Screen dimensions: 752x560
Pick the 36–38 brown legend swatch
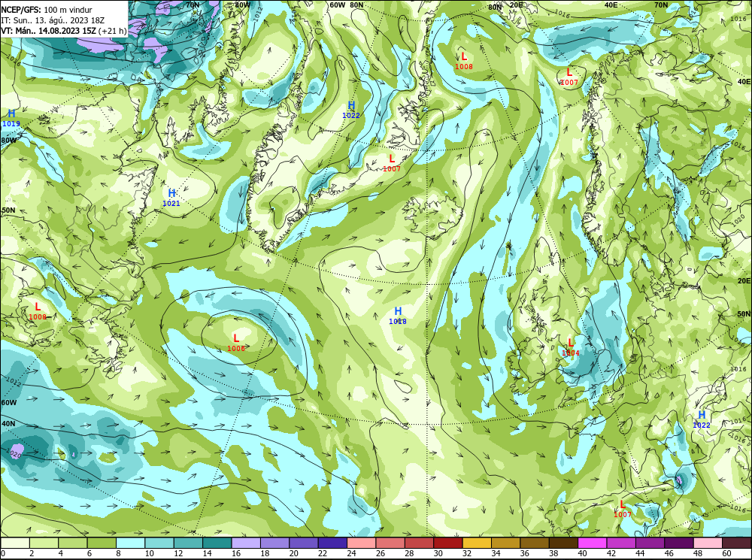(x=534, y=543)
